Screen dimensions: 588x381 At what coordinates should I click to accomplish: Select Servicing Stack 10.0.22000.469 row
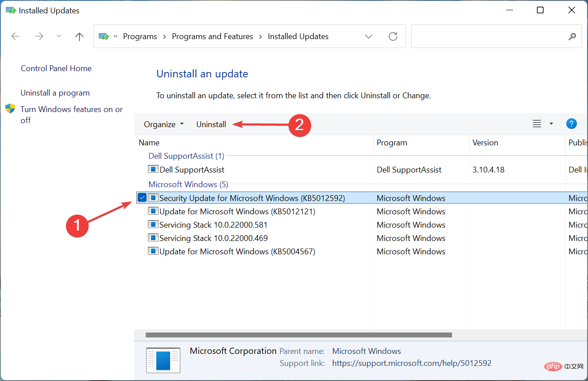(x=361, y=238)
